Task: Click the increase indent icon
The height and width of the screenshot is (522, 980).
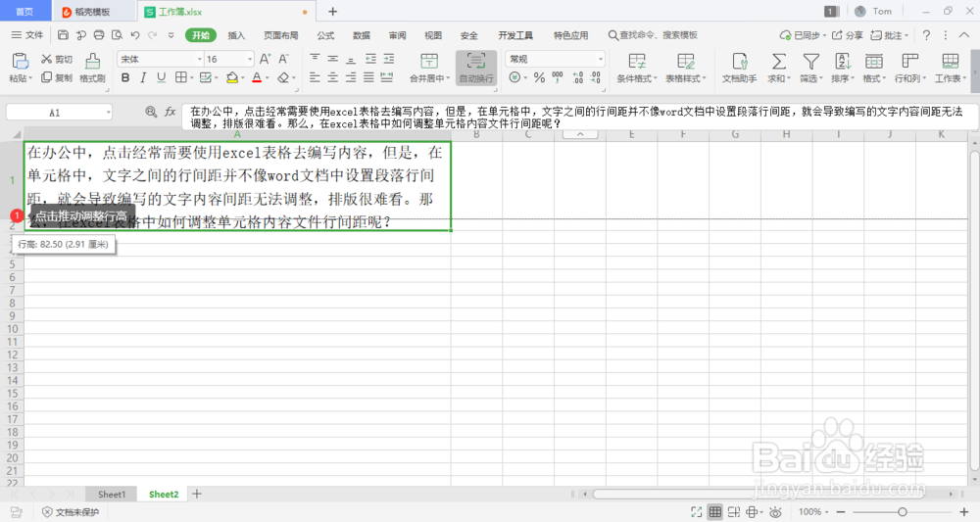Action: tap(389, 59)
